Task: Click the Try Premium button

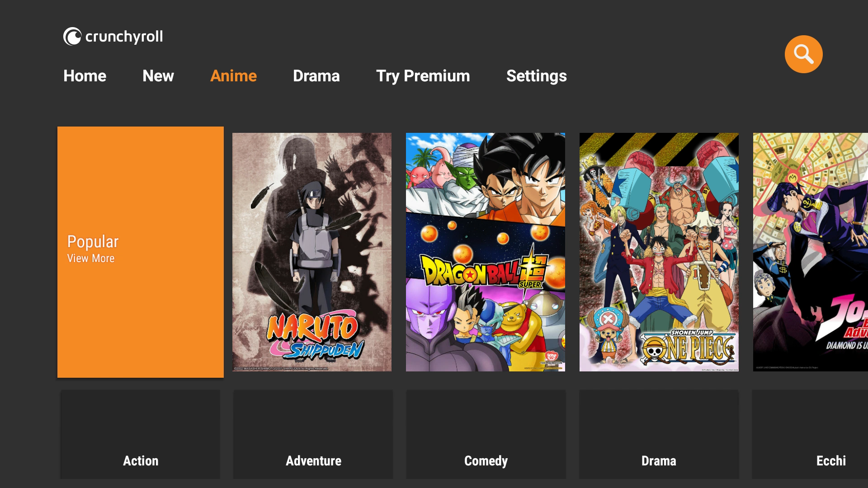Action: [423, 75]
